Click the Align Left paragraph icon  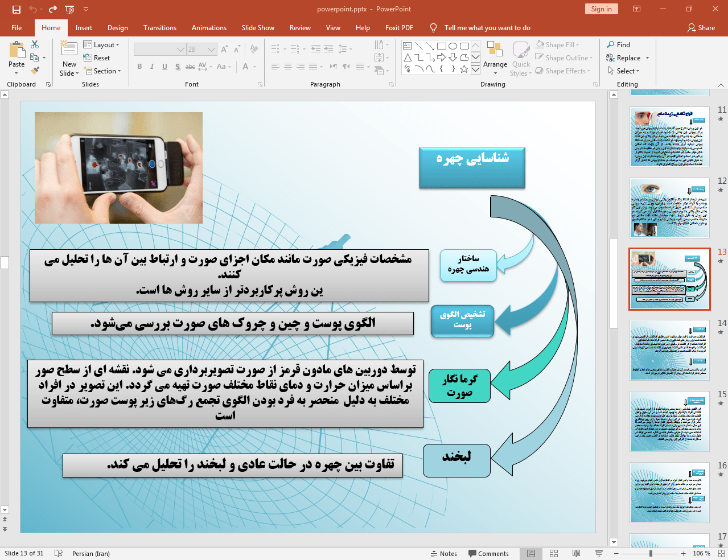(275, 67)
